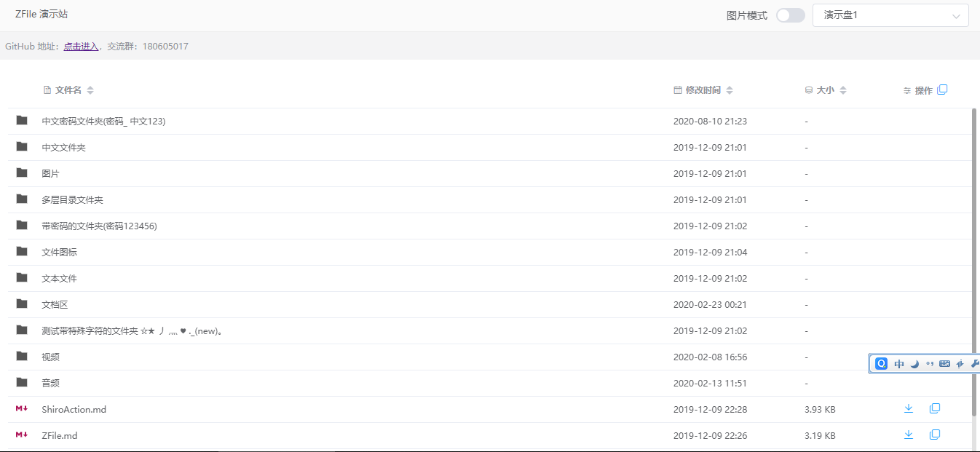Click the ZFile 演示站 site title
980x452 pixels.
(42, 15)
